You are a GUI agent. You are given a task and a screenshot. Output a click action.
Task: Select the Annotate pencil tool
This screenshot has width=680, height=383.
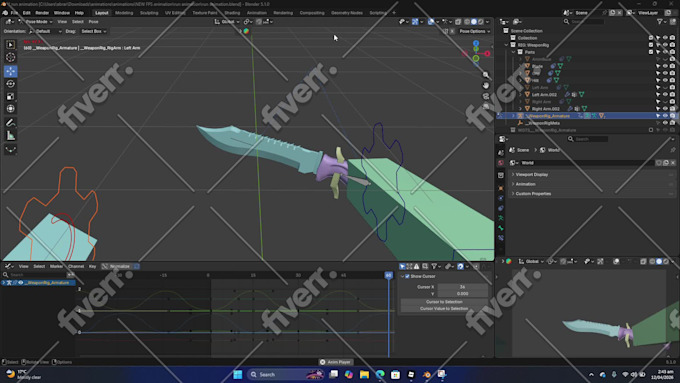click(10, 123)
